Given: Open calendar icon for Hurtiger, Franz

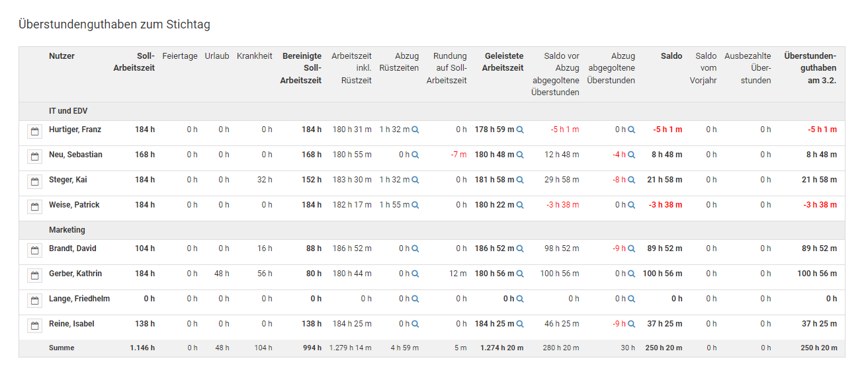Looking at the screenshot, I should (34, 132).
